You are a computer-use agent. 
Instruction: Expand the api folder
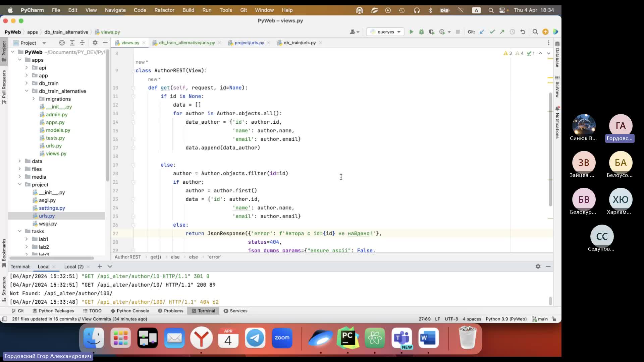[27, 67]
